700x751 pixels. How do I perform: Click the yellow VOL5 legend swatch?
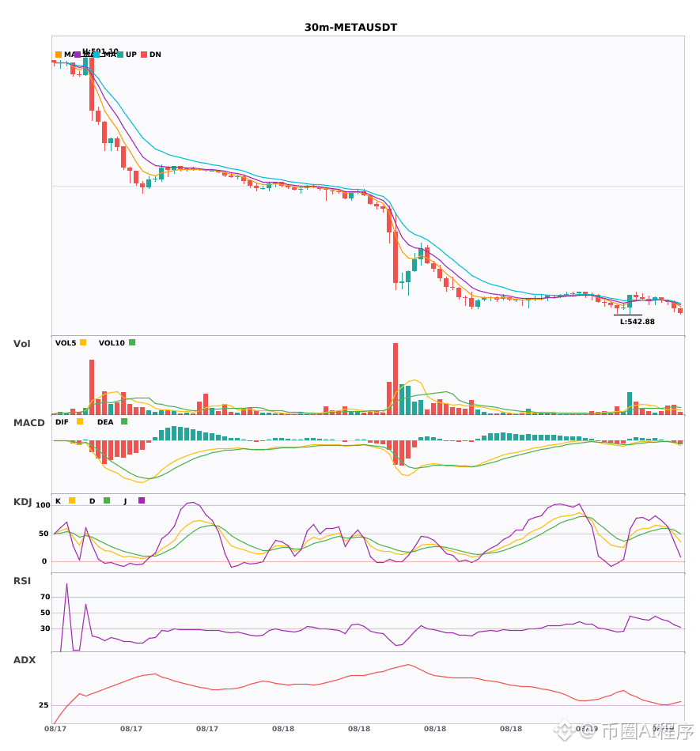(83, 342)
